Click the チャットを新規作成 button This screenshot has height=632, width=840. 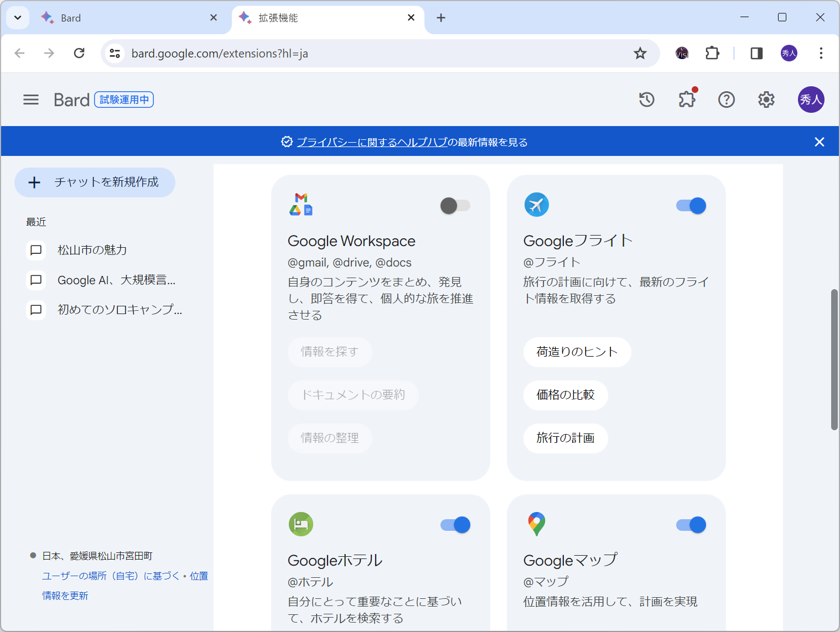click(x=95, y=182)
